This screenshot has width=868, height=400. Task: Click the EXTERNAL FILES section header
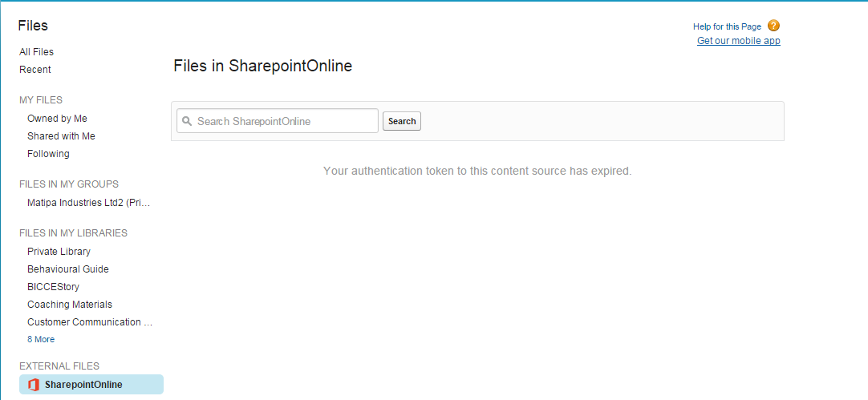59,366
